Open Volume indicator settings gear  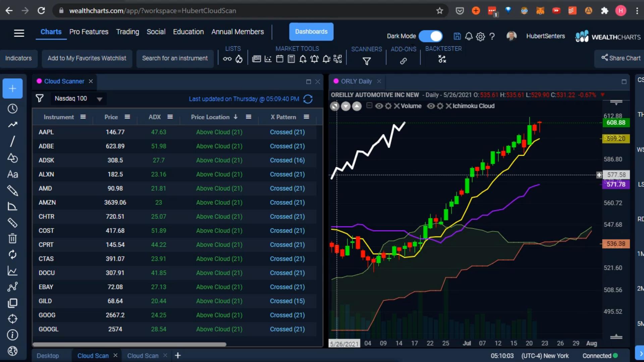point(388,106)
